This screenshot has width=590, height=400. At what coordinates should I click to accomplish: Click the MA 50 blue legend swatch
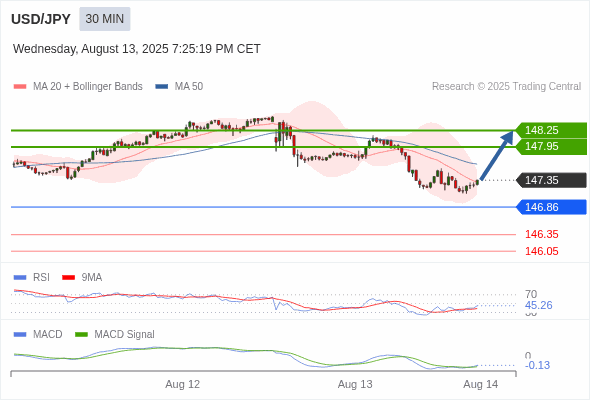(x=162, y=87)
